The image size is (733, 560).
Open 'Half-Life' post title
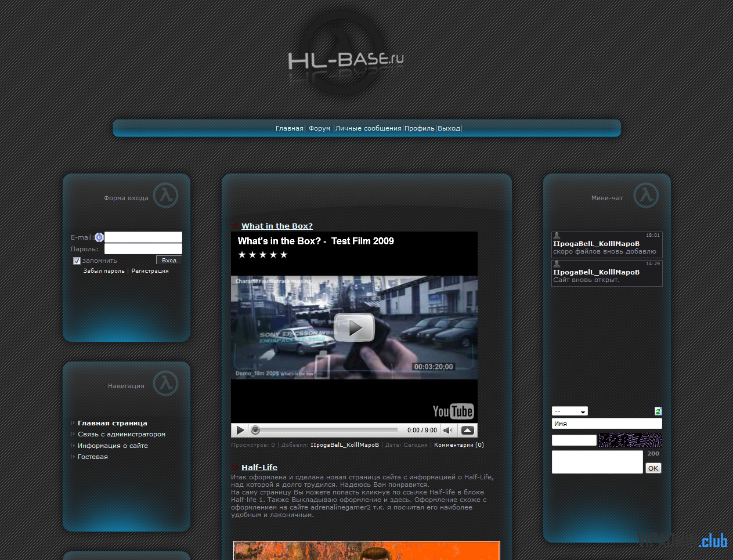259,467
